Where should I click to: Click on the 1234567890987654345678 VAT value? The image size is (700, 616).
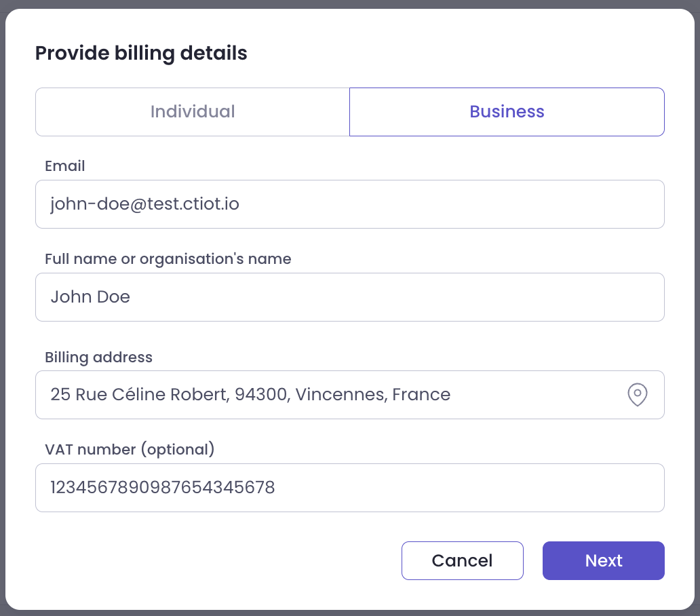(162, 488)
